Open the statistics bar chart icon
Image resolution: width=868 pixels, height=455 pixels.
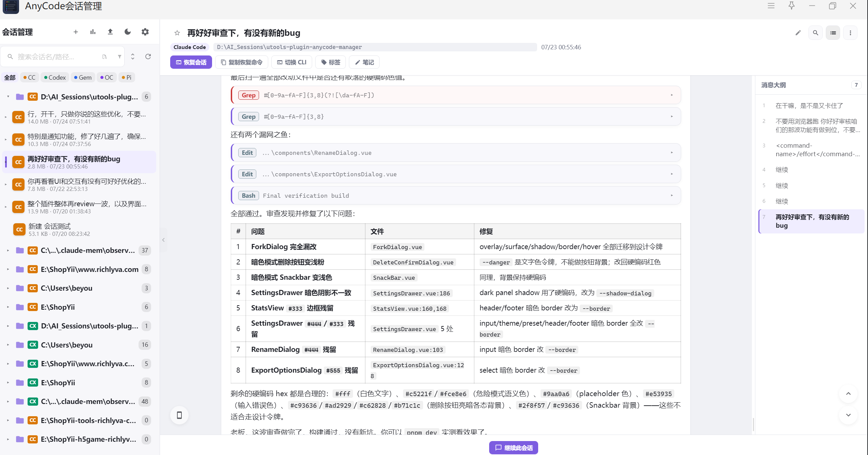coord(93,32)
